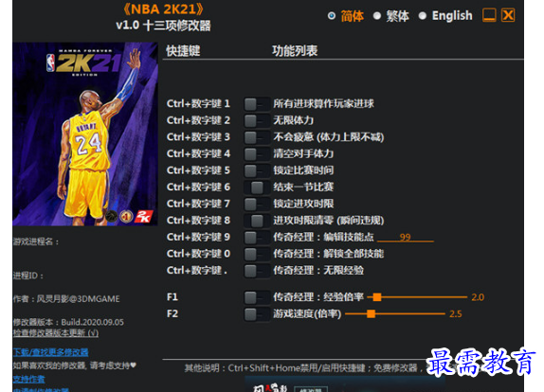
Task: Toggle 不会疲惫 (体力上限不减) switch
Action: [x=257, y=137]
